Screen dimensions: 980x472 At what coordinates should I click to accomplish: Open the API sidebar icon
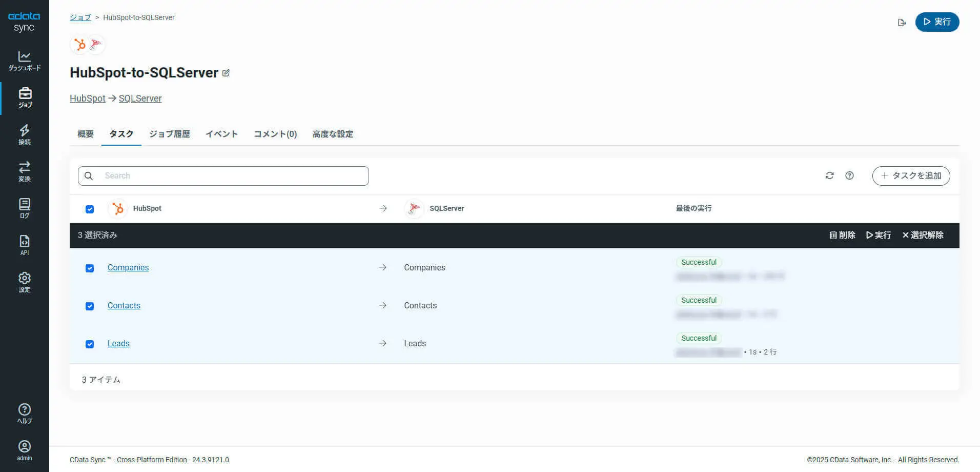[x=25, y=245]
